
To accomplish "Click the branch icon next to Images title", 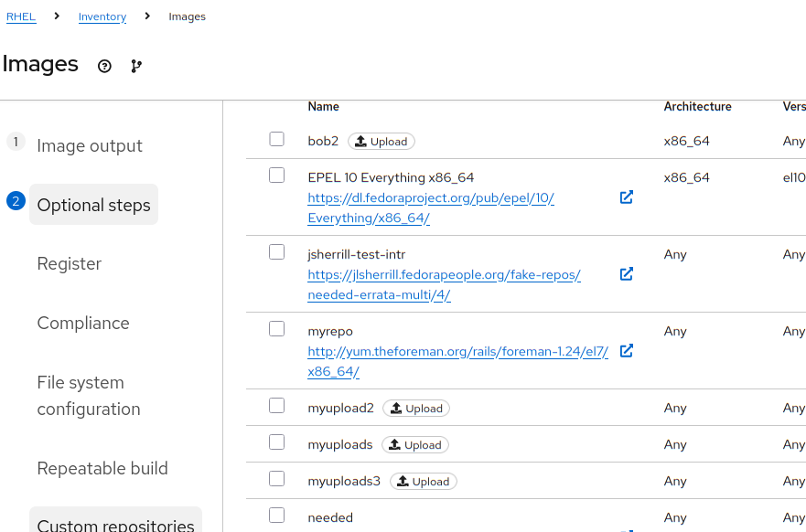I will pos(136,66).
